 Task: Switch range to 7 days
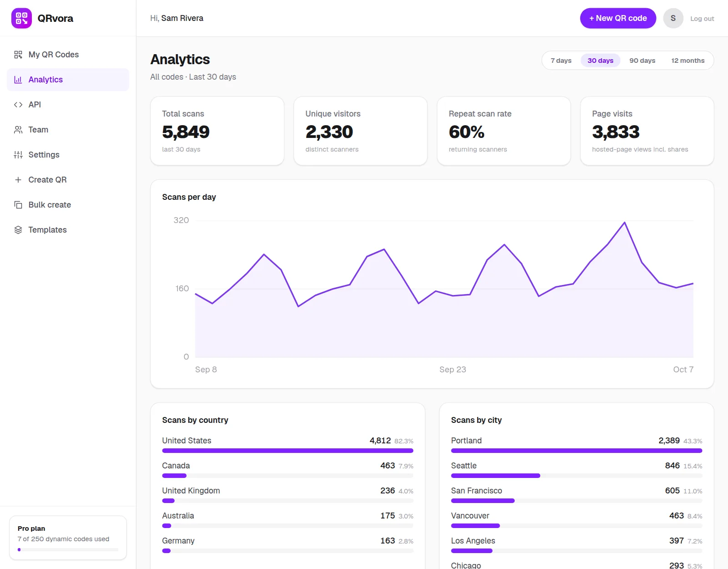561,61
